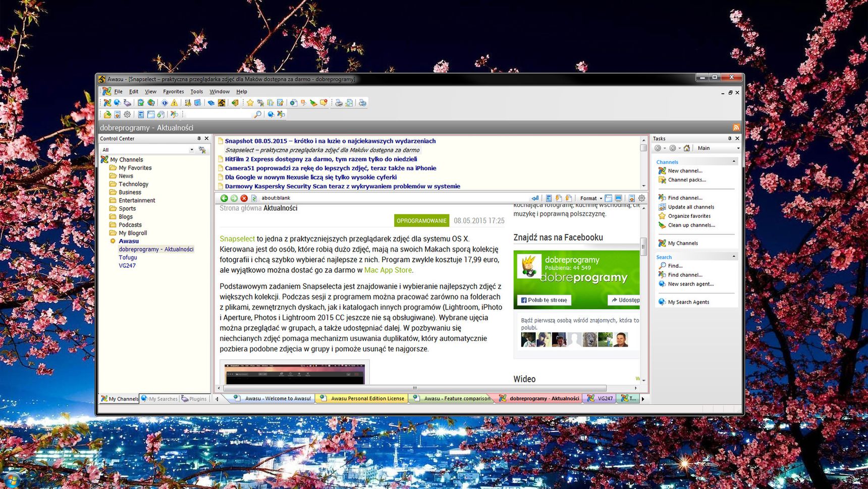Screen dimensions: 868x489
Task: Toggle pin on Control Center pane
Action: [199, 138]
